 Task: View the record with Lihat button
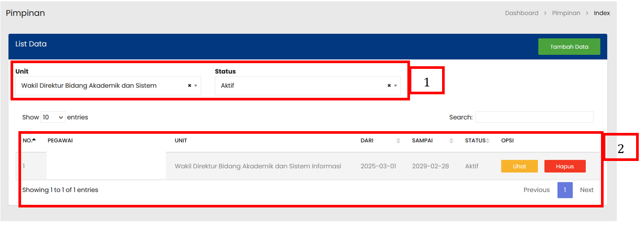pos(519,166)
